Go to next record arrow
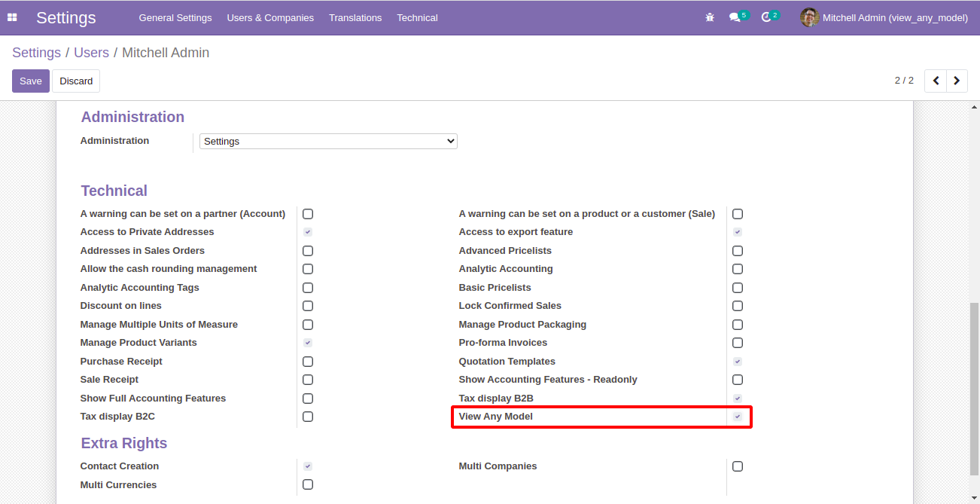This screenshot has height=504, width=980. tap(957, 81)
